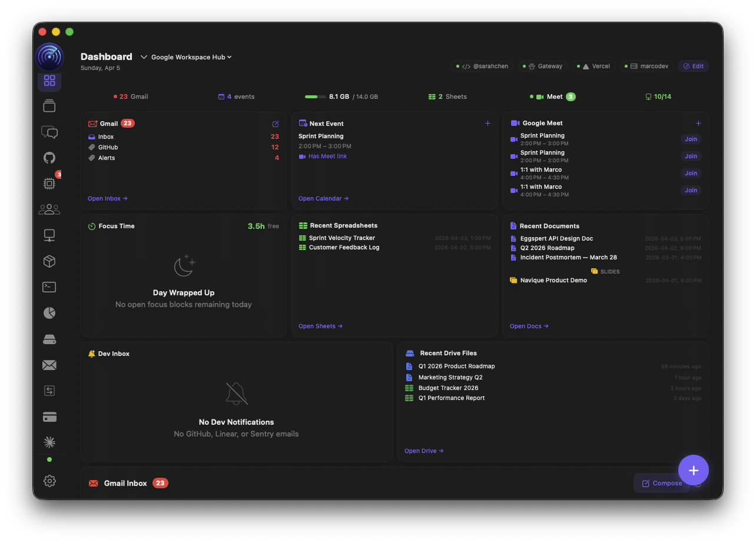Viewport: 756px width, 543px height.
Task: Click the floating purple plus button
Action: click(x=694, y=470)
